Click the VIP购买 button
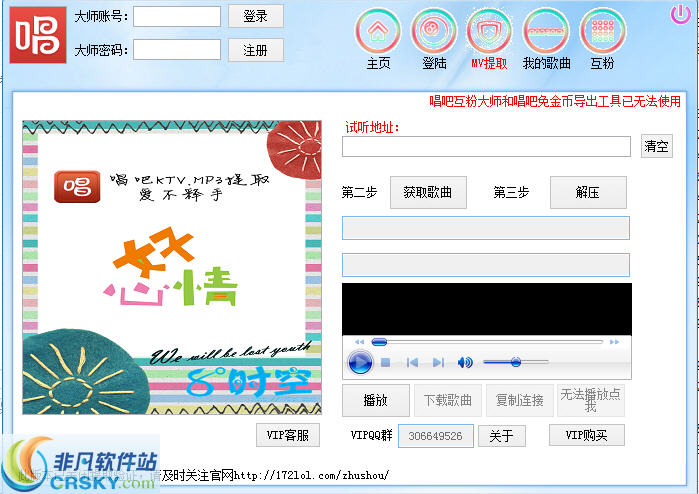The height and width of the screenshot is (494, 699). pos(587,435)
